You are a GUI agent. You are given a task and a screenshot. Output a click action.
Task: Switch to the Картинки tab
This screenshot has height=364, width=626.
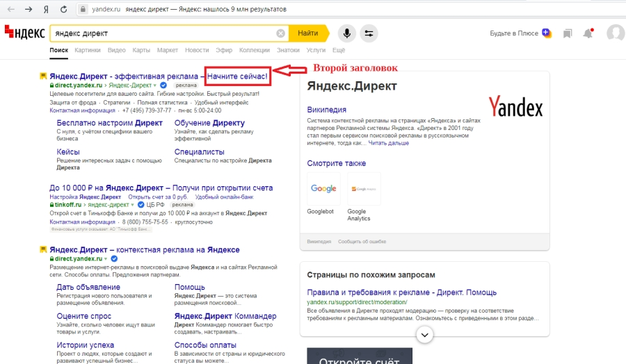88,50
